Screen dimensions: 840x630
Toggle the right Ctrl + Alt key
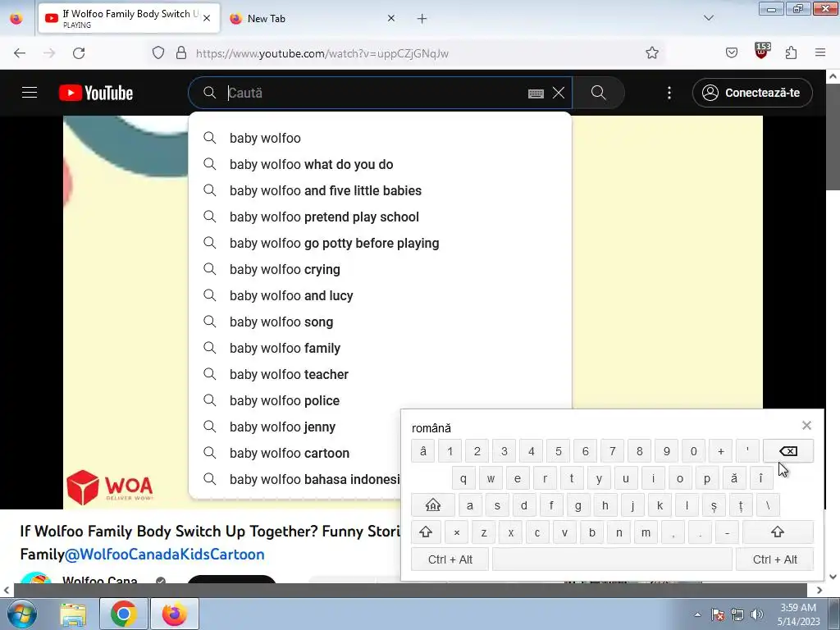click(774, 559)
